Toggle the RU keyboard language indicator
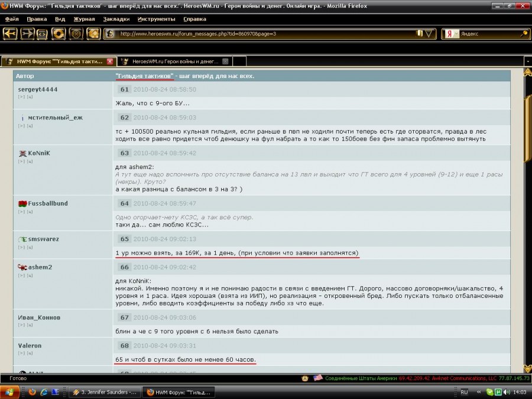 pos(464,392)
